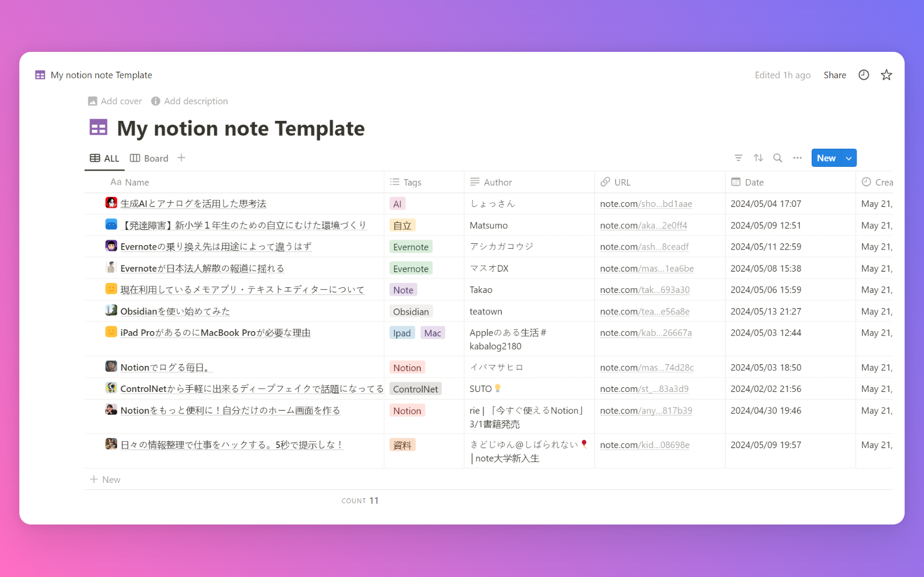Image resolution: width=924 pixels, height=577 pixels.
Task: Open the note.com/sho...bd1aae link
Action: (x=646, y=204)
